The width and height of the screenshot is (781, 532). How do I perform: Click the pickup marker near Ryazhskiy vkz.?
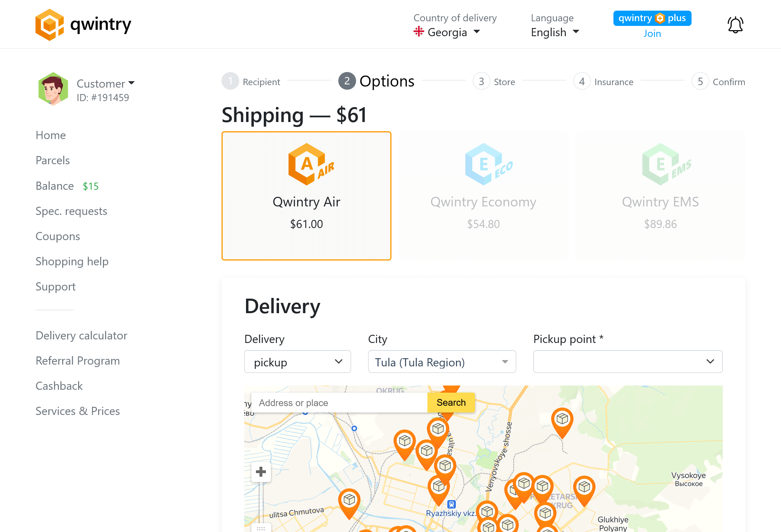click(x=439, y=490)
